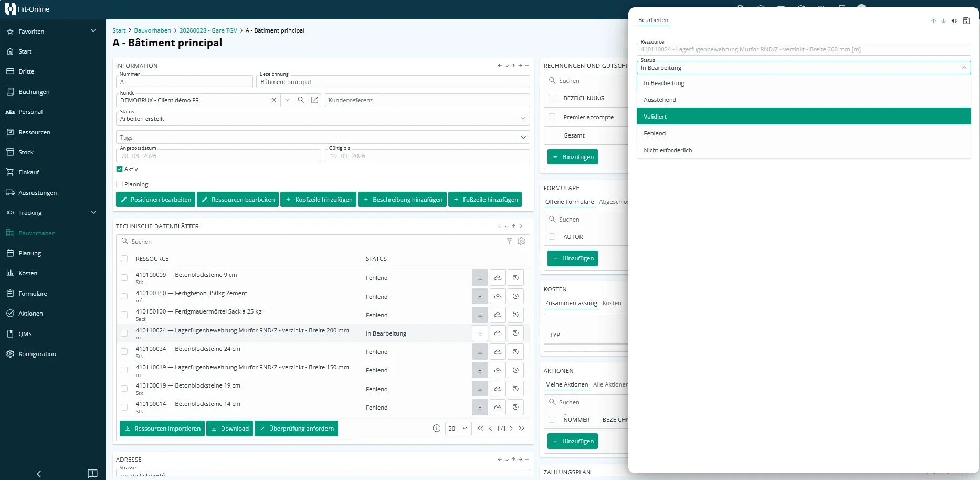This screenshot has height=480, width=980.
Task: Click upload cloud icon for Fertigbeton 350kg Zement
Action: [498, 296]
